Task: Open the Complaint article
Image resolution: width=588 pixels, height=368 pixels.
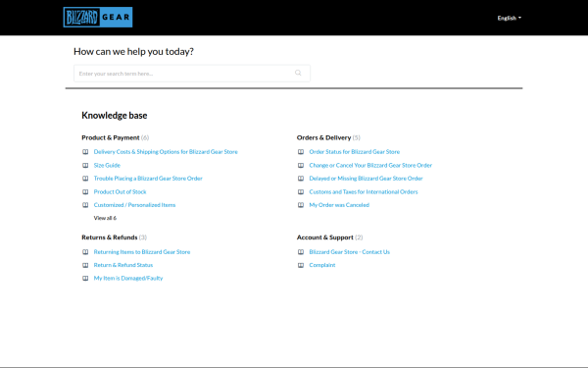Action: [322, 265]
